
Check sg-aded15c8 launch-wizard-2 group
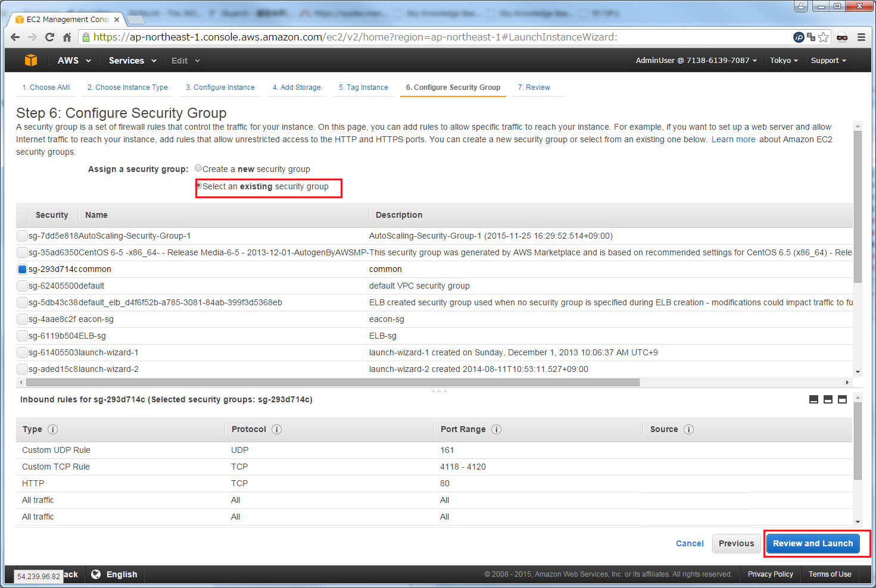22,369
